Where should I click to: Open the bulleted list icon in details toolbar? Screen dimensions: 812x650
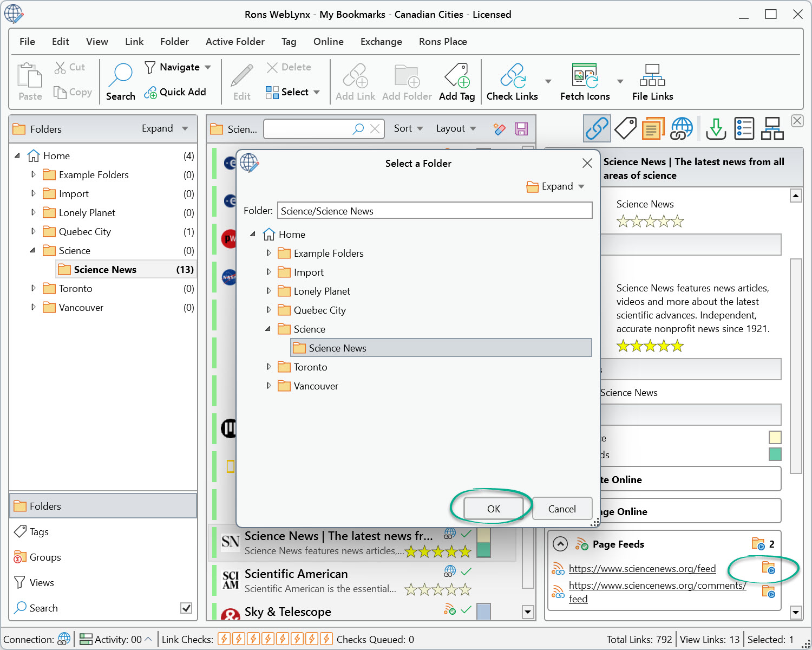(x=744, y=128)
